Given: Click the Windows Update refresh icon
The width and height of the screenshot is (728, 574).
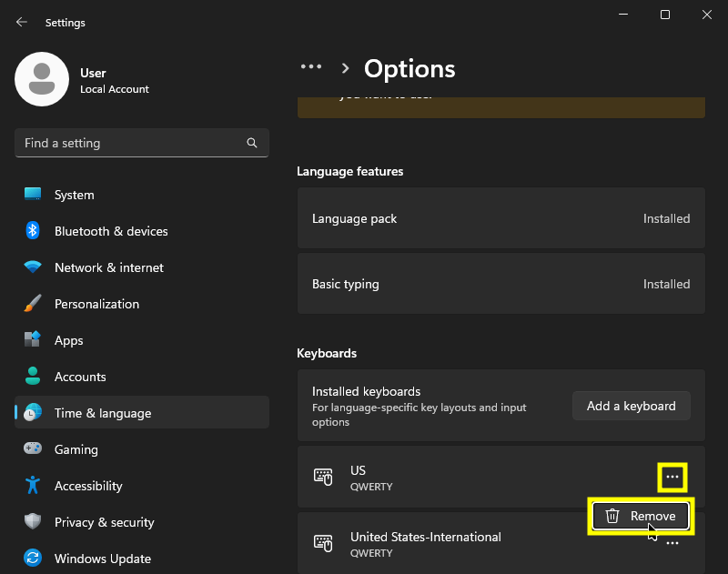Looking at the screenshot, I should click(33, 559).
